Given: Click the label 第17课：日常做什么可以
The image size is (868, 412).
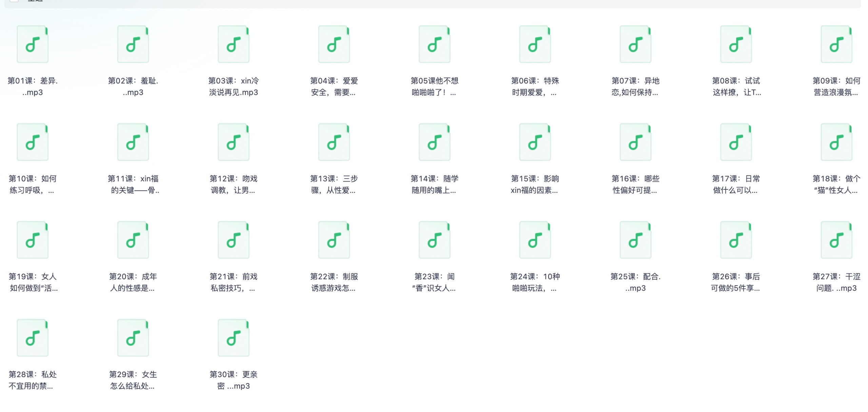Looking at the screenshot, I should (736, 184).
